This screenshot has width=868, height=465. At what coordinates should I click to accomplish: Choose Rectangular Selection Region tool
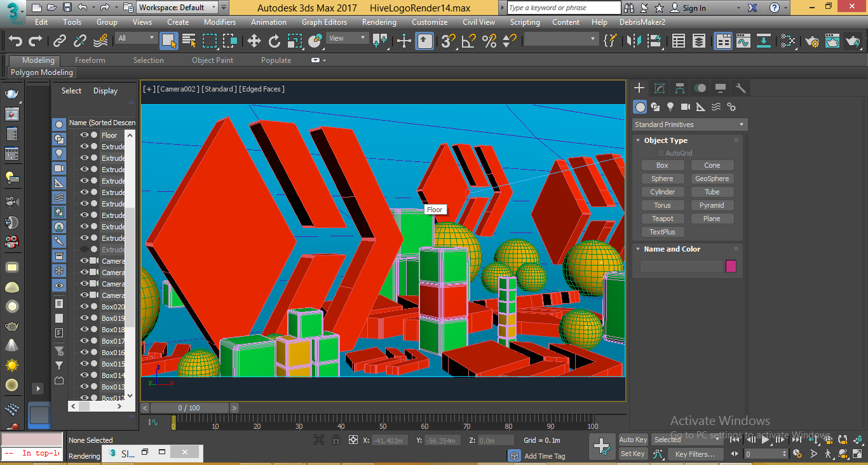coord(210,41)
